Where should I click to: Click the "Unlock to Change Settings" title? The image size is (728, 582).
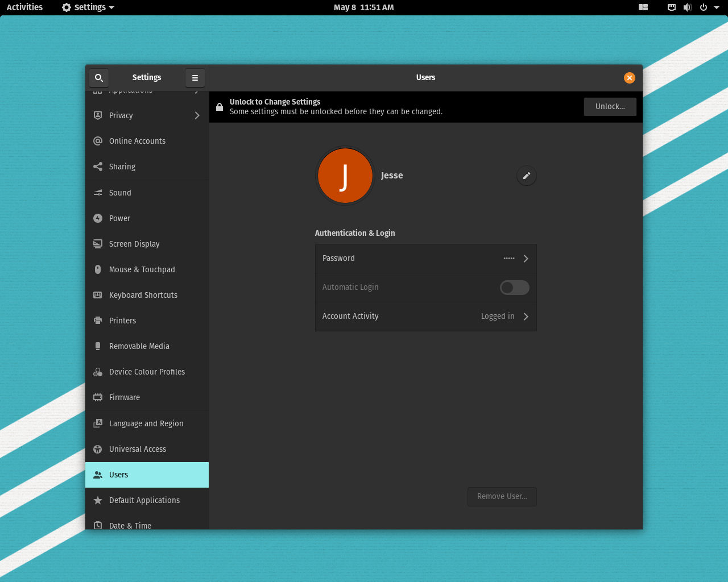click(x=275, y=102)
